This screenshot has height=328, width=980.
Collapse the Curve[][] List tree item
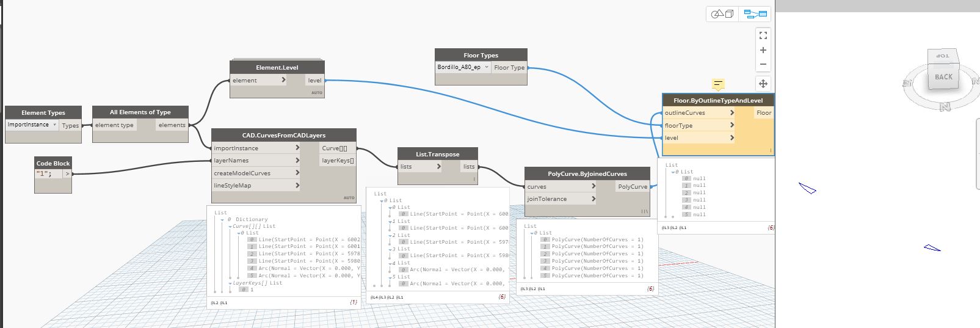(230, 226)
